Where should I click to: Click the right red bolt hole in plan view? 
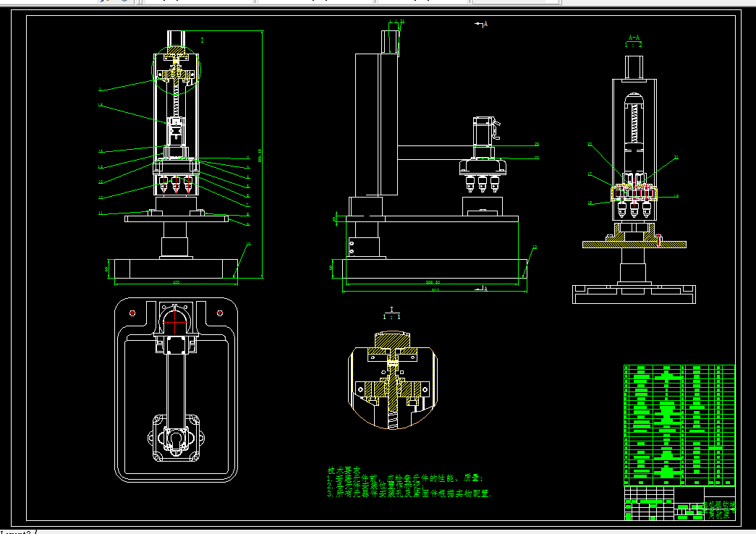(x=220, y=313)
